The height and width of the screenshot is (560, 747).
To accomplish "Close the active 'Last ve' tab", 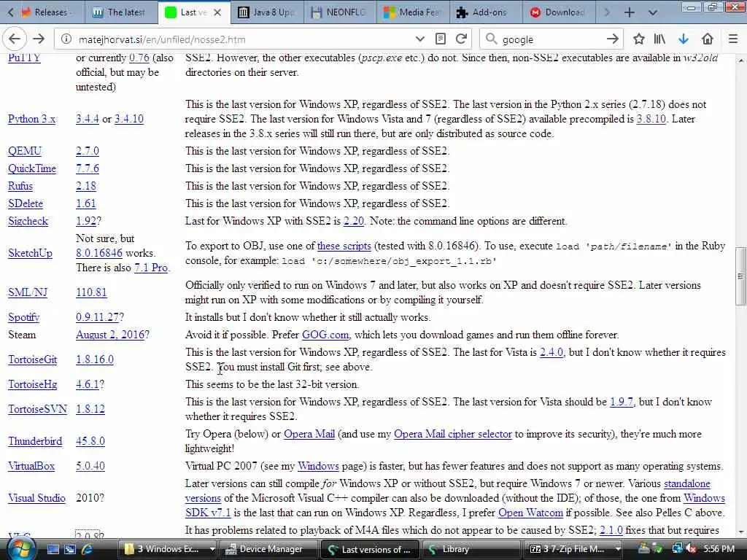I will [x=217, y=12].
